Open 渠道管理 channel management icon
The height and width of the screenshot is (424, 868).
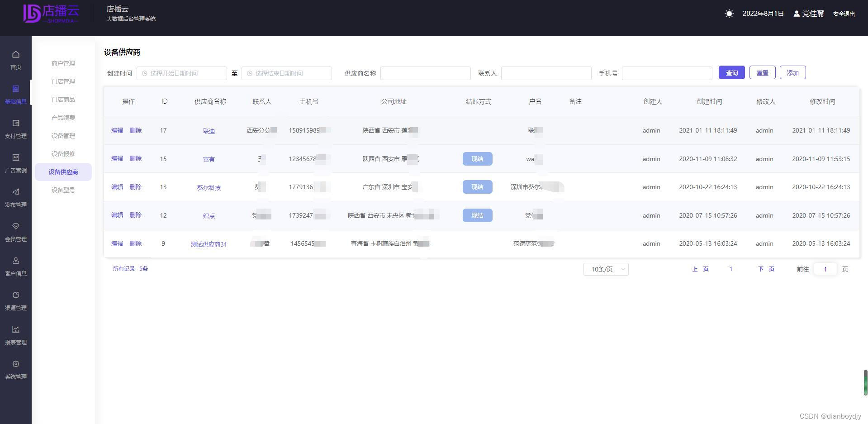(15, 295)
